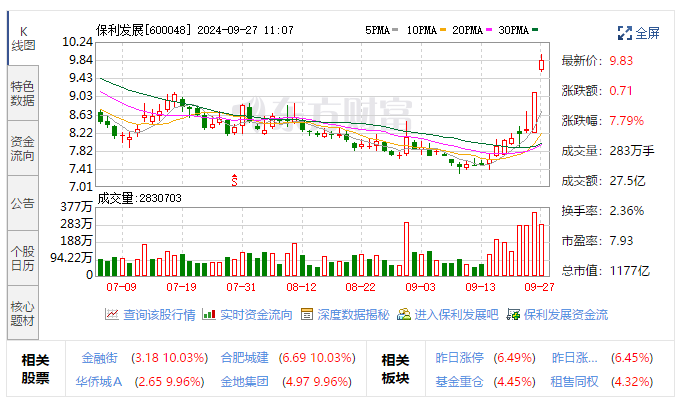Open the 公告 announcements tab
Image resolution: width=679 pixels, height=405 pixels.
(22, 203)
